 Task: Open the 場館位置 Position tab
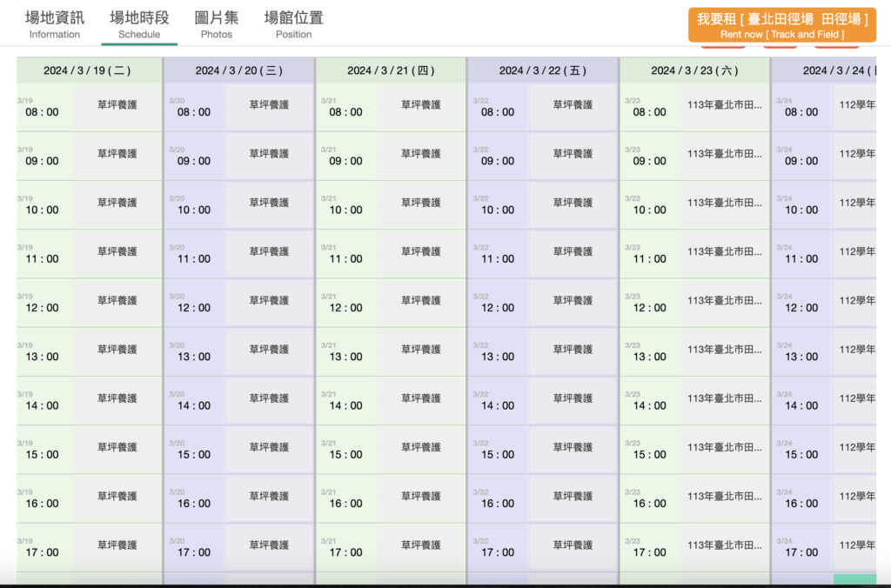point(294,24)
